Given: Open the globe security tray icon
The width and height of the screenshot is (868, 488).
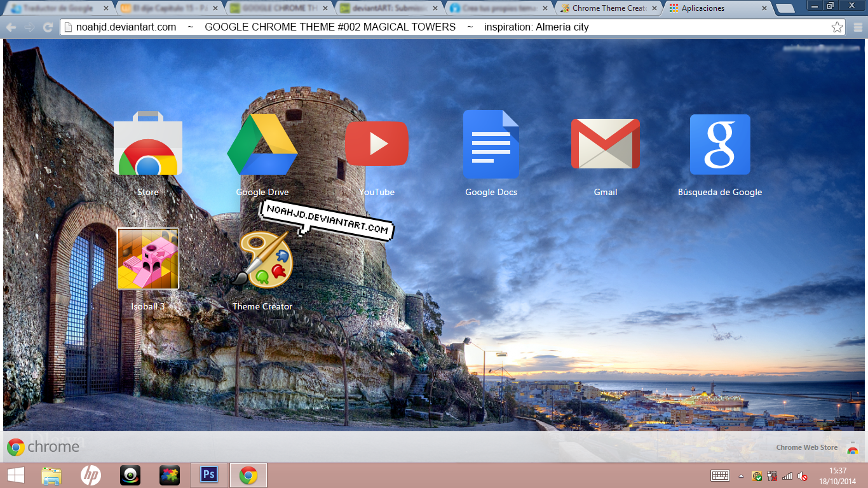Looking at the screenshot, I should pyautogui.click(x=757, y=475).
